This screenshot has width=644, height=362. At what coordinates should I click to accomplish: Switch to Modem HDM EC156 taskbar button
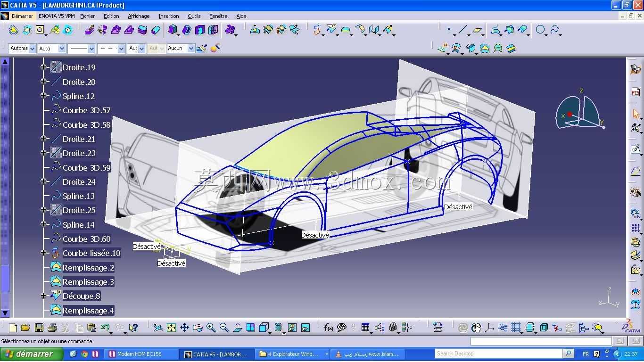(x=140, y=354)
